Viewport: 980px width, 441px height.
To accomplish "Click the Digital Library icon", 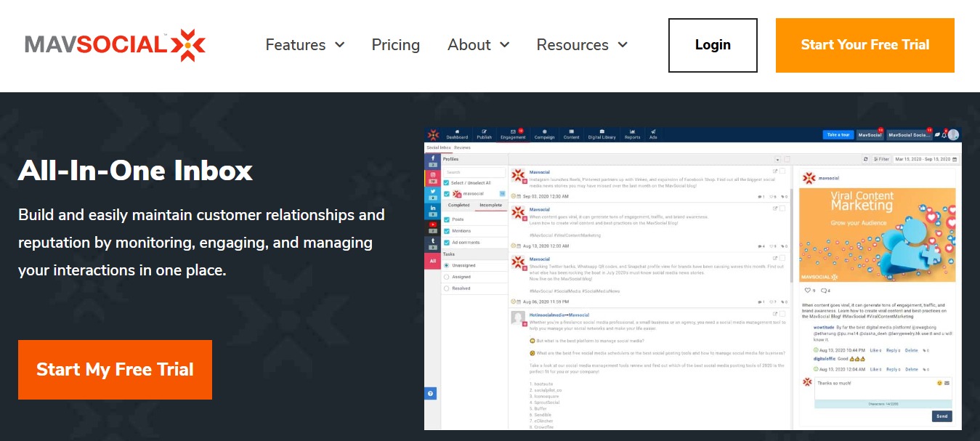I will (x=602, y=132).
